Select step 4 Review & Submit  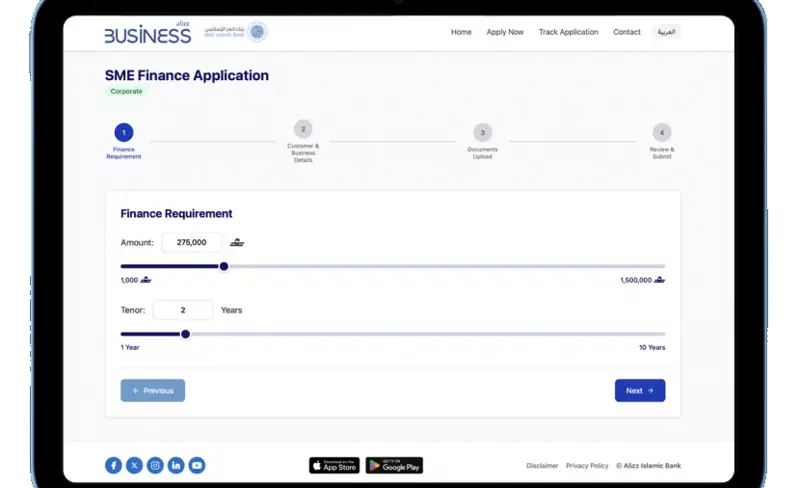tap(662, 141)
